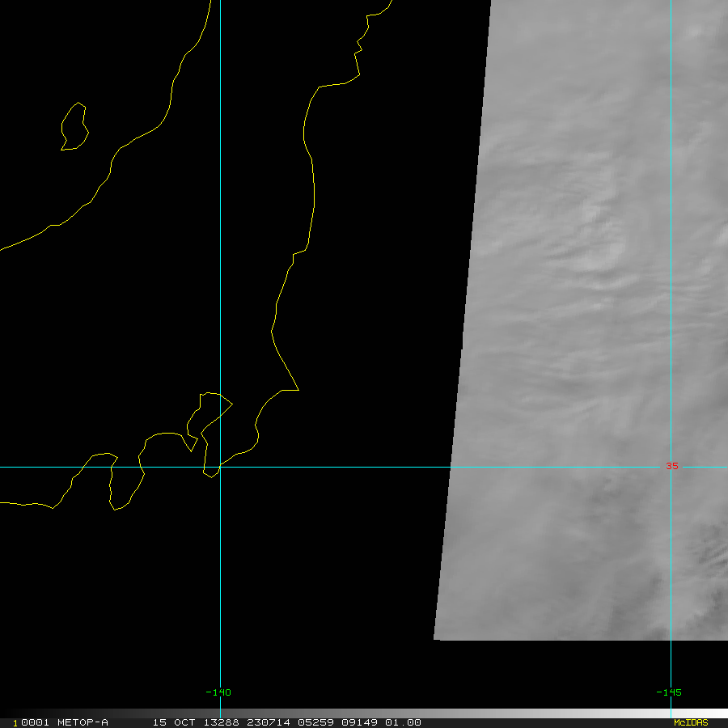
Task: Click the yellow McIDAS logo text
Action: (x=691, y=722)
